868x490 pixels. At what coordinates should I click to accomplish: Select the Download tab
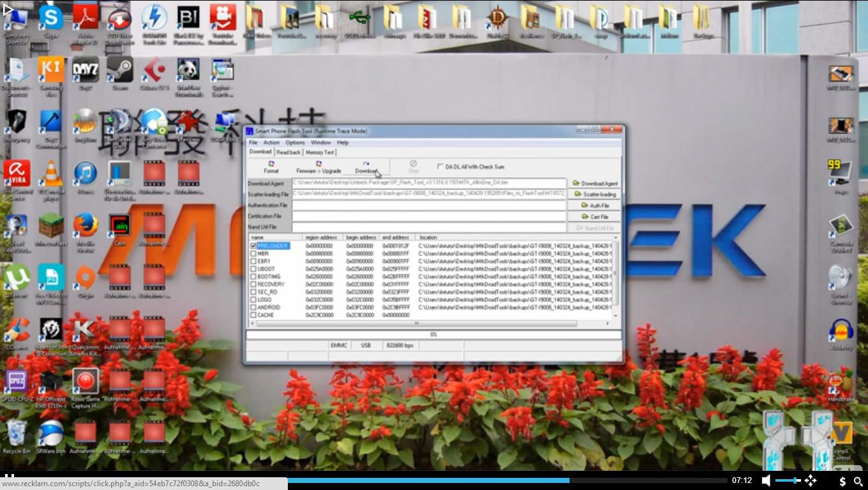coord(260,152)
